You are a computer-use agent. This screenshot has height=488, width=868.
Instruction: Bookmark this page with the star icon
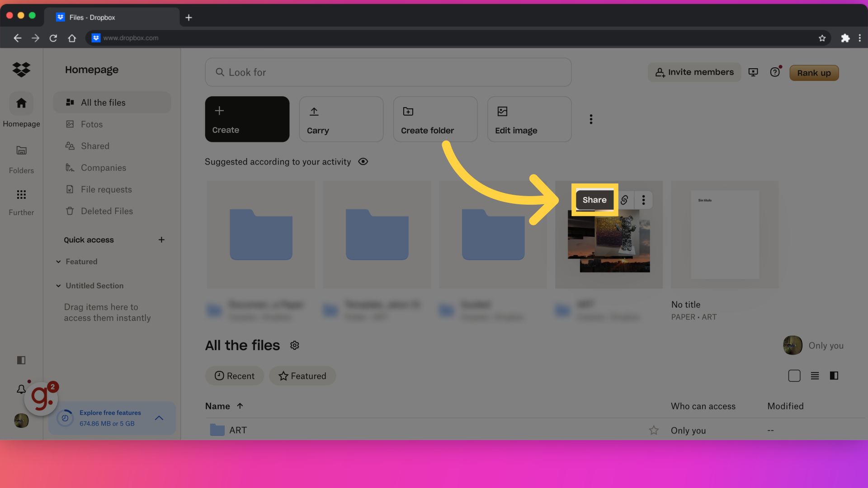tap(822, 38)
